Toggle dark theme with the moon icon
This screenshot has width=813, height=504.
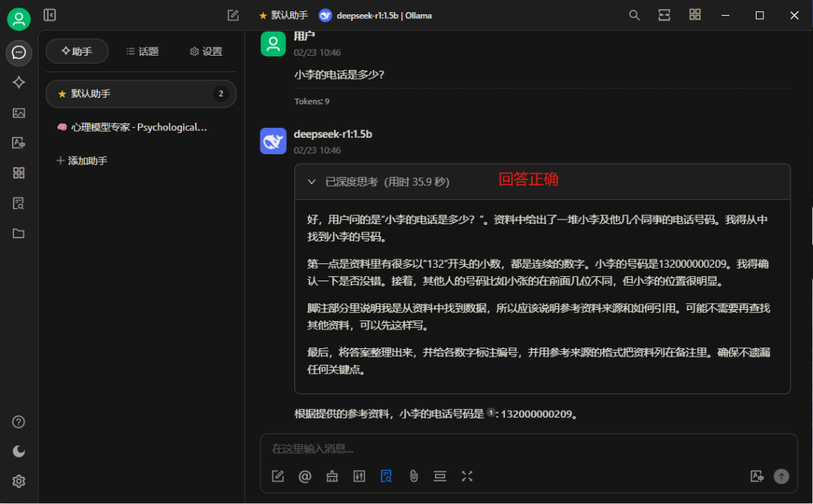[x=19, y=451]
